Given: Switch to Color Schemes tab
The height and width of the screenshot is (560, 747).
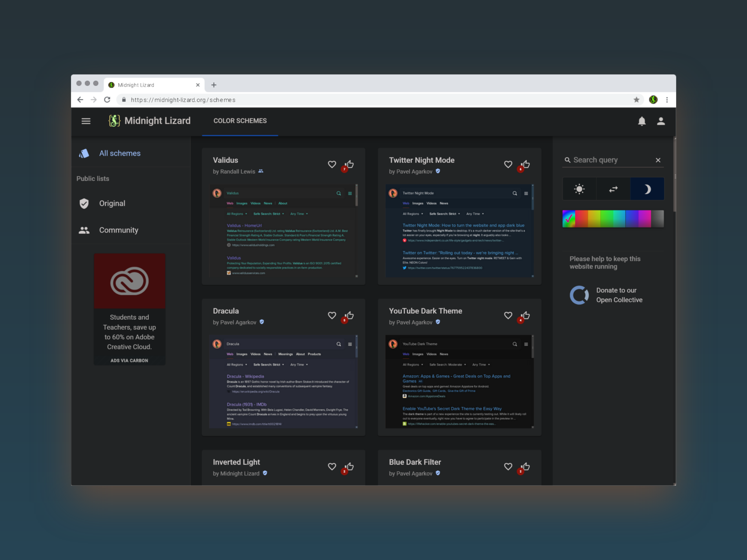Looking at the screenshot, I should pyautogui.click(x=240, y=121).
